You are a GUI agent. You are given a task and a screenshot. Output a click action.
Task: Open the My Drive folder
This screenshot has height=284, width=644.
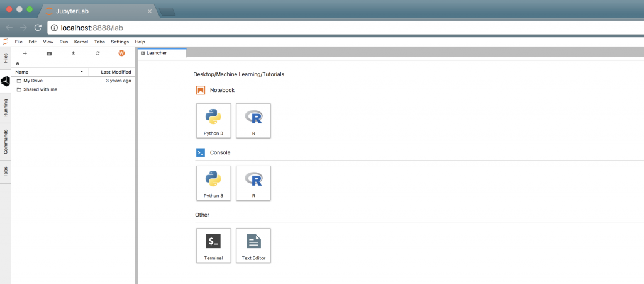(33, 81)
